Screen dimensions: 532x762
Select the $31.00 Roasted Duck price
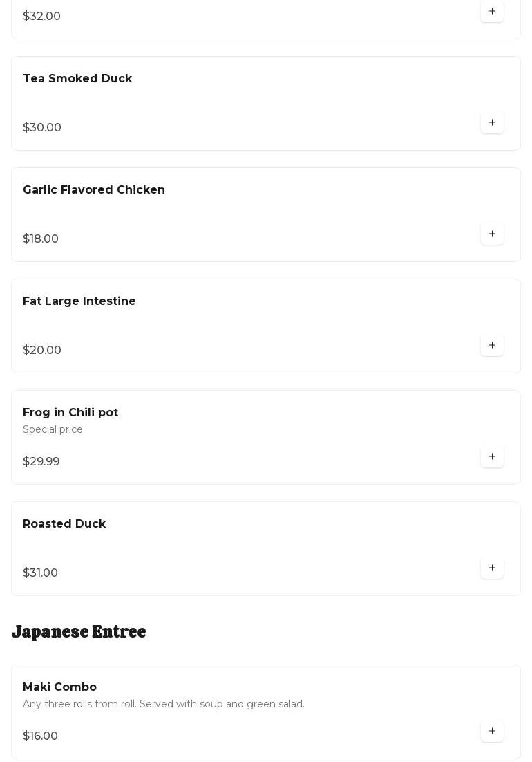pos(40,573)
